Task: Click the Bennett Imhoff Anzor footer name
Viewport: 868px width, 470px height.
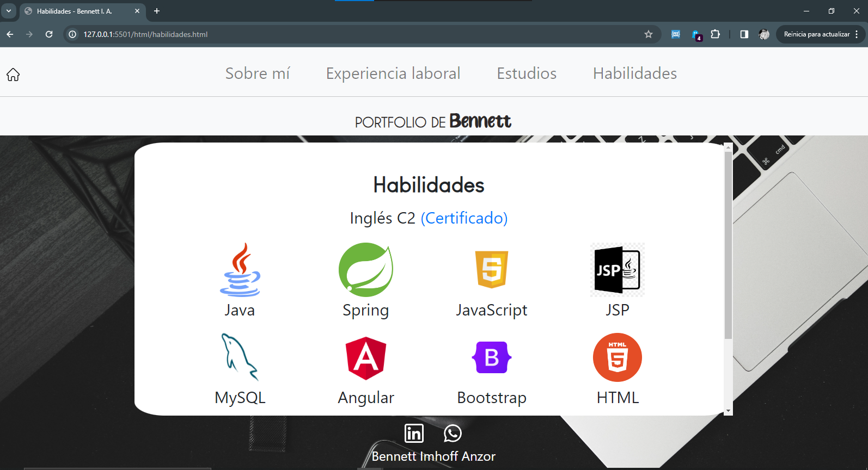Action: [x=433, y=456]
